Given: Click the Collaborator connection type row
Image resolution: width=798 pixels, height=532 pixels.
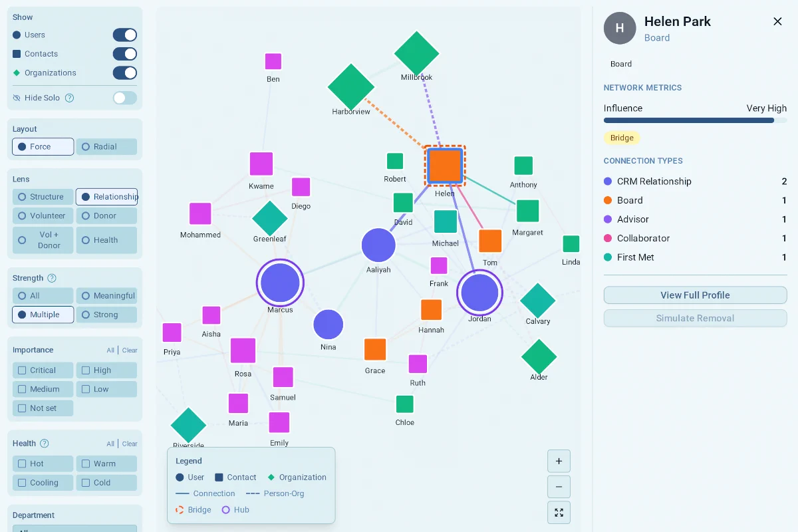Looking at the screenshot, I should pyautogui.click(x=695, y=238).
